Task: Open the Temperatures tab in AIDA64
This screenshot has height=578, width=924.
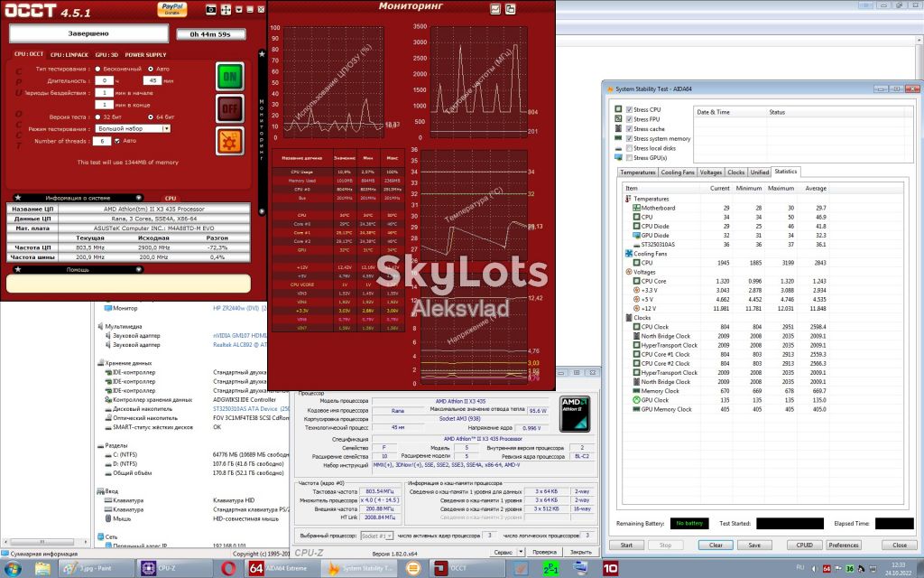Action: 638,172
